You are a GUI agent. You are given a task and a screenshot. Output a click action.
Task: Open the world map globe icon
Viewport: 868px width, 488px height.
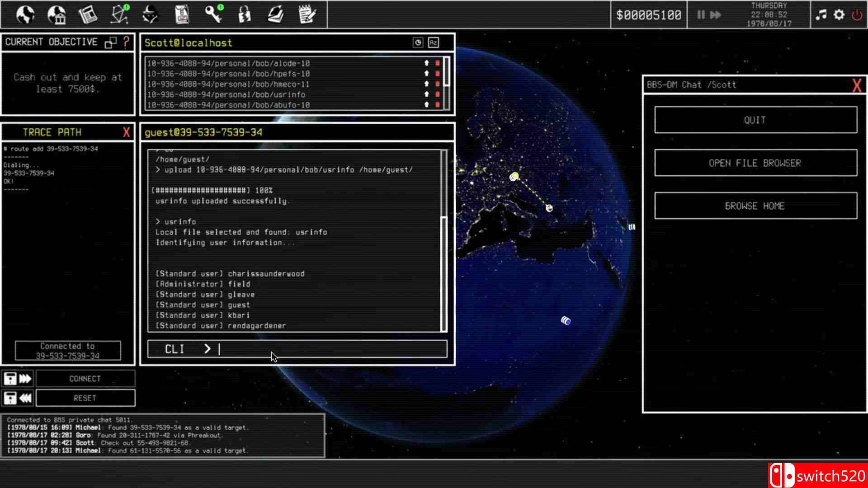(x=25, y=14)
